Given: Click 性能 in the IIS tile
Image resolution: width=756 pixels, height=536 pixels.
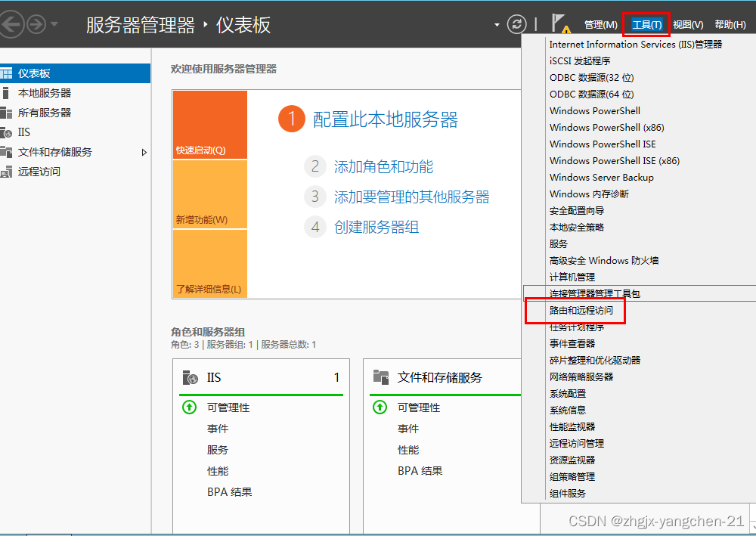Looking at the screenshot, I should [218, 471].
